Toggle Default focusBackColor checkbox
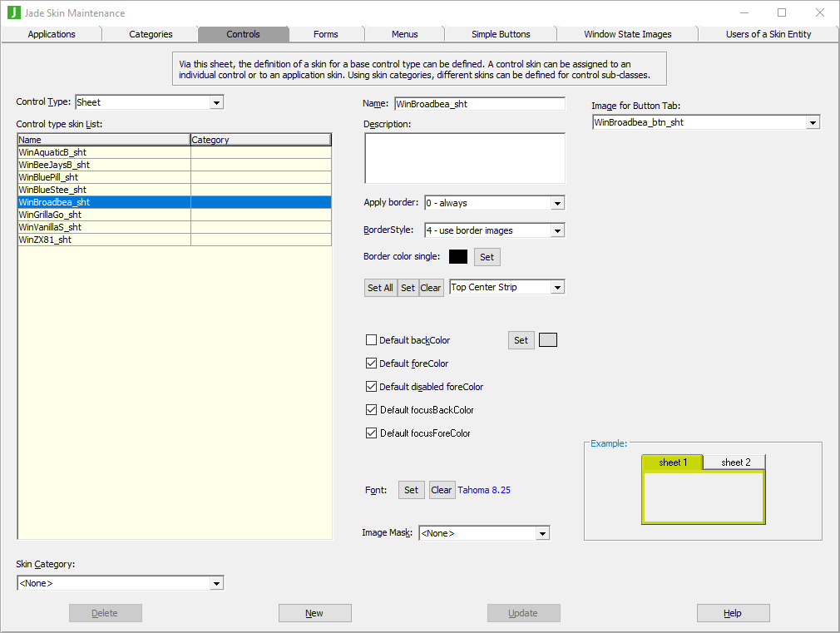The height and width of the screenshot is (633, 840). 371,410
